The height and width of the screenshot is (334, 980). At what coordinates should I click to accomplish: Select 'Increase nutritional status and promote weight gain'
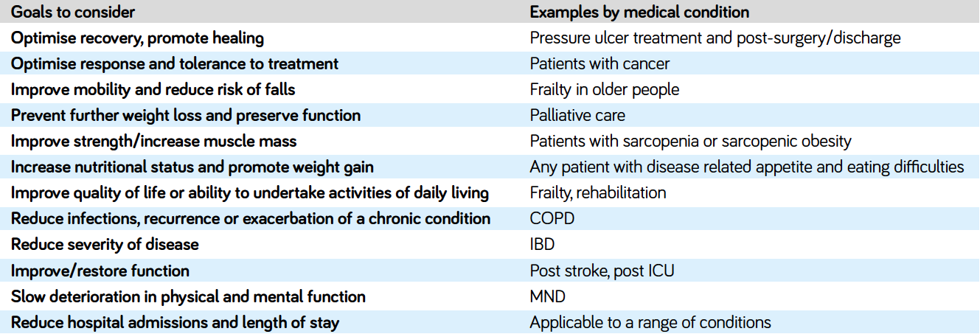click(192, 167)
